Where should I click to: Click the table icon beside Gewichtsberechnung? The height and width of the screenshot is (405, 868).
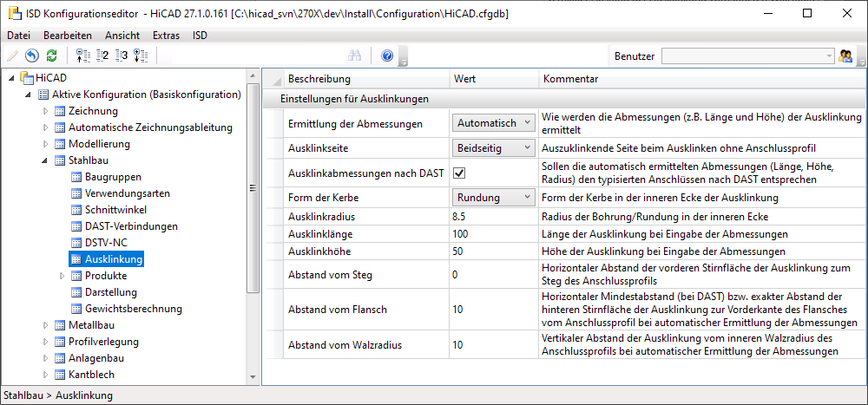pyautogui.click(x=76, y=308)
